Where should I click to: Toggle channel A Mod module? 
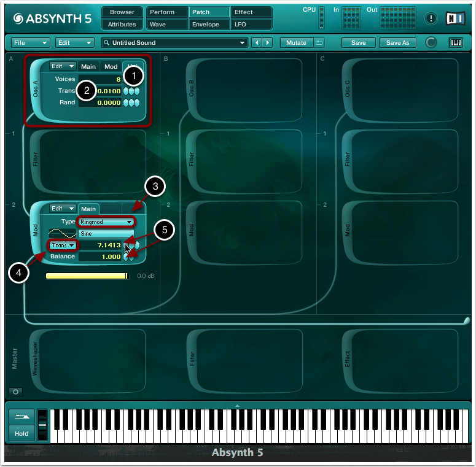36,231
